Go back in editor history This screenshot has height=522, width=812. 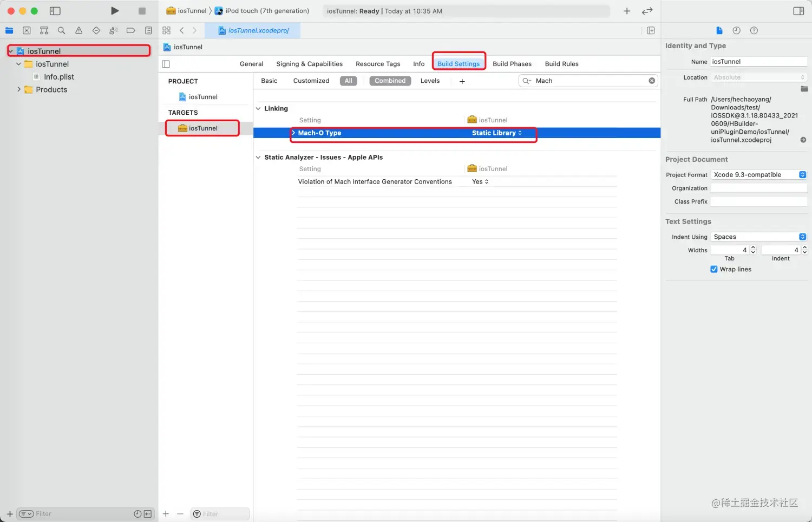click(x=182, y=30)
